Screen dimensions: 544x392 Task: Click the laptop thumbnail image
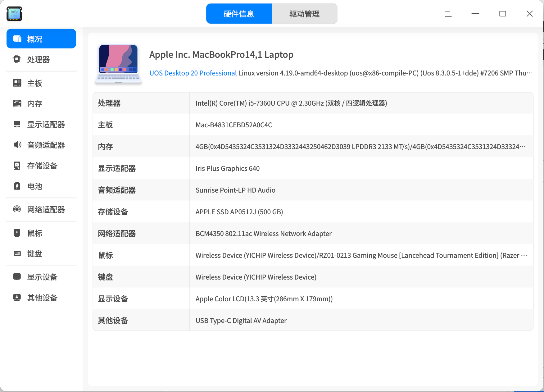118,64
